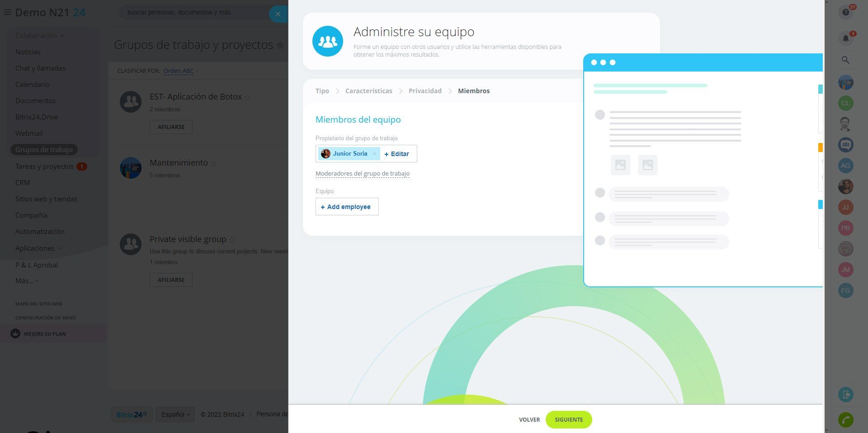
Task: Open chat with JJ contact avatar
Action: (x=845, y=207)
